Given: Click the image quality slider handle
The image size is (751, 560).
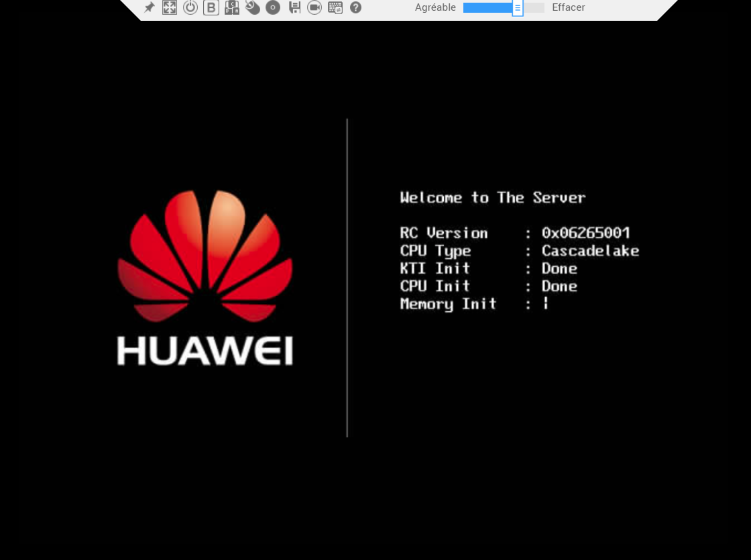Looking at the screenshot, I should pyautogui.click(x=518, y=7).
